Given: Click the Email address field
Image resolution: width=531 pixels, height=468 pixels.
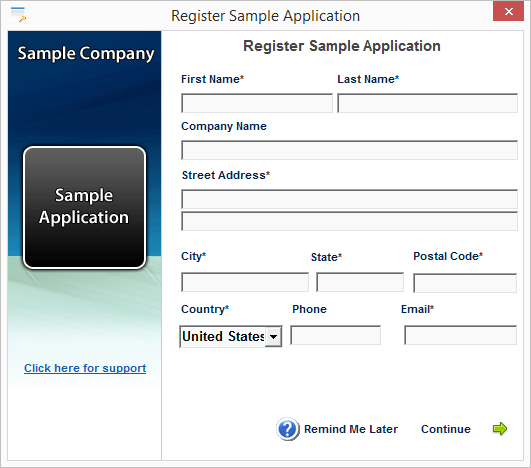Looking at the screenshot, I should click(461, 335).
